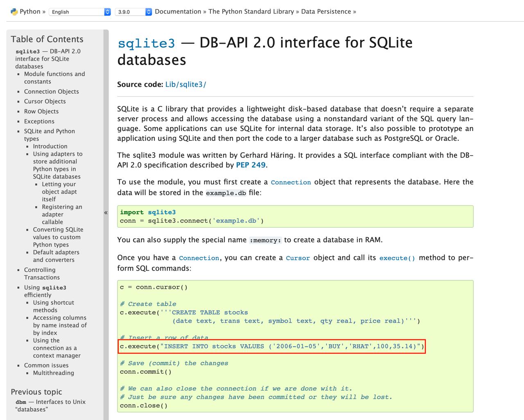Viewport: 524px width, 420px height.
Task: Open Converting SQLite values to custom types
Action: point(58,237)
